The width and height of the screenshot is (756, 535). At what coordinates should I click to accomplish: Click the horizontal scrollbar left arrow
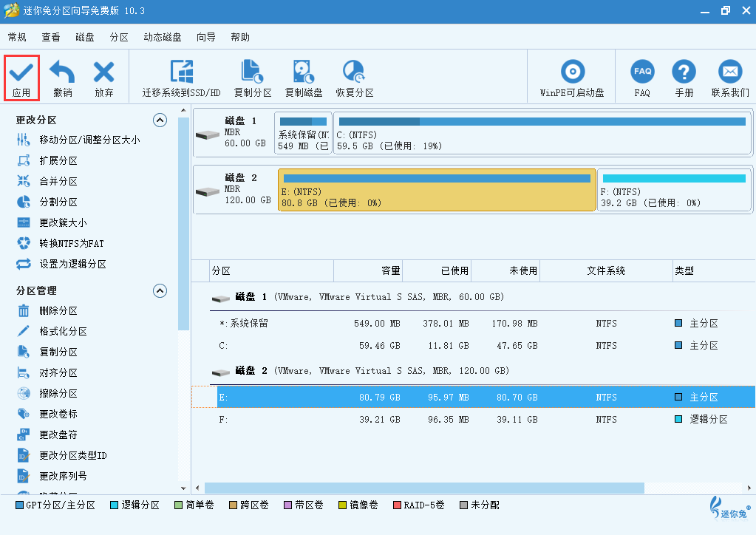click(x=197, y=488)
